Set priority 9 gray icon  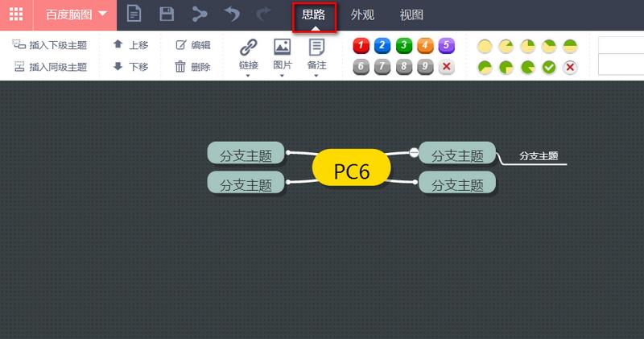tap(425, 67)
